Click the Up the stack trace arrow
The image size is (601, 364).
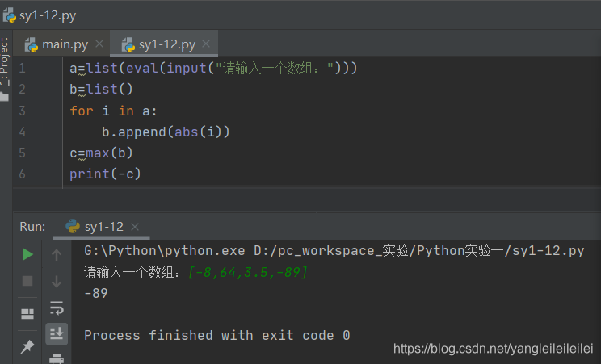[57, 255]
